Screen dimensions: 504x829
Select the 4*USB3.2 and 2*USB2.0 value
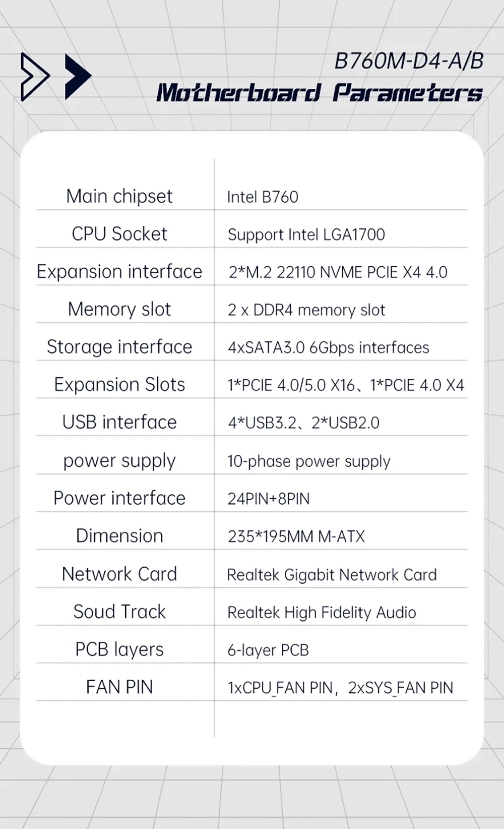303,423
